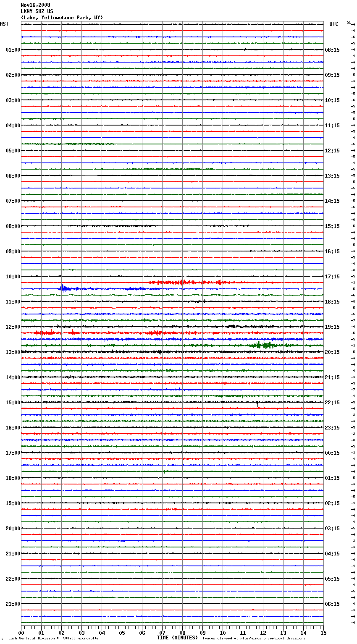The height and width of the screenshot is (644, 357).
Task: Click the UTC timezone label
Action: [334, 24]
